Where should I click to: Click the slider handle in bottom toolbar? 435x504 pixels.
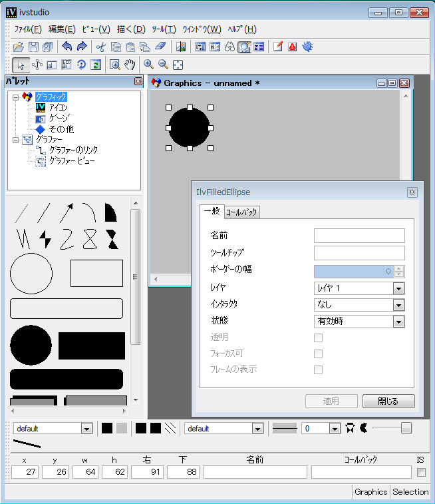pyautogui.click(x=406, y=428)
